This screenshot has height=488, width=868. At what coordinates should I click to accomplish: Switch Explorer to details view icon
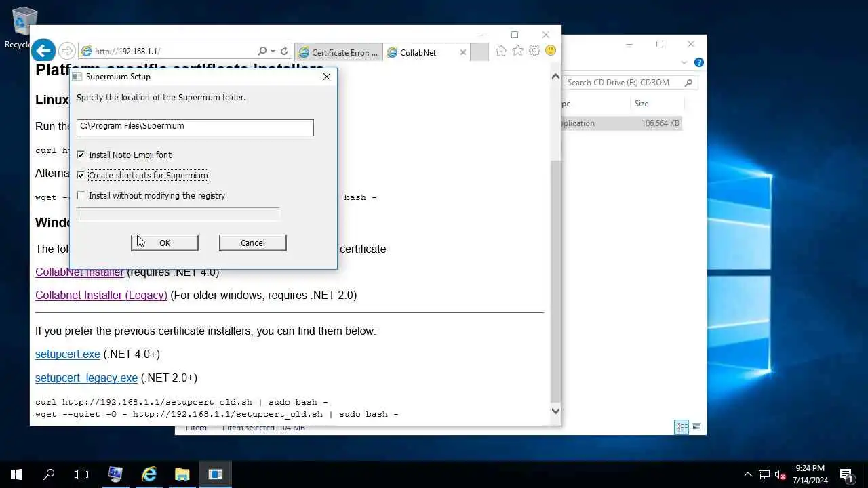pos(682,427)
